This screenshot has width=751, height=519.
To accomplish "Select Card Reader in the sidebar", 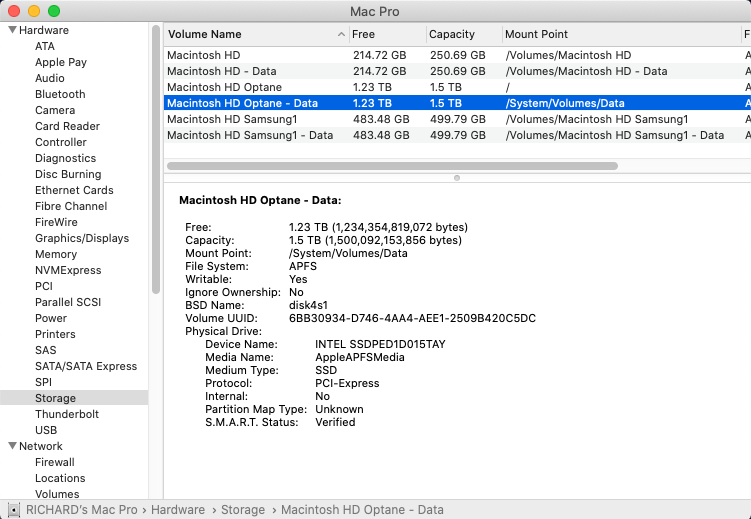I will 68,126.
